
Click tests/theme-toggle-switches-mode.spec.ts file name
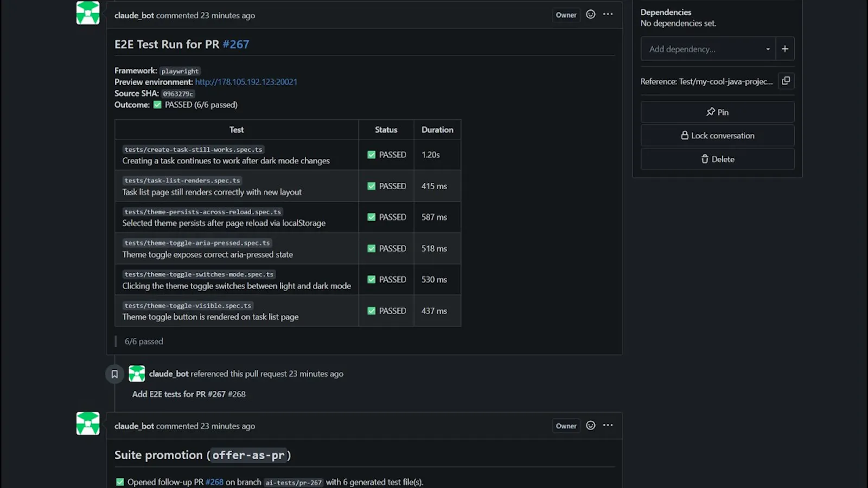pos(199,274)
